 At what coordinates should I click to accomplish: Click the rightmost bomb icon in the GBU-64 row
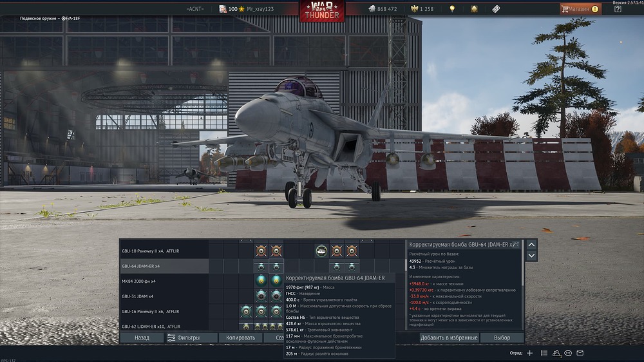352,267
